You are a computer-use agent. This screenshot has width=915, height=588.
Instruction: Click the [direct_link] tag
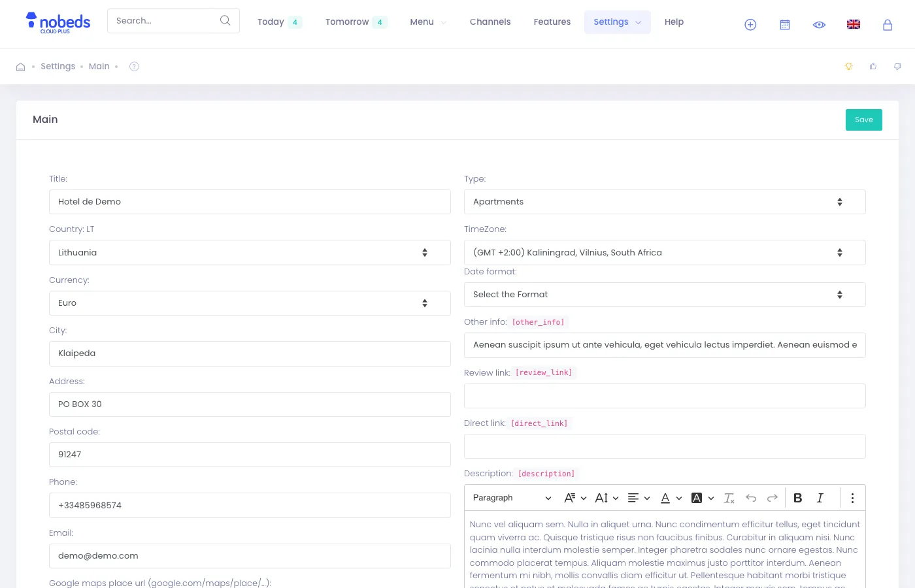click(539, 423)
